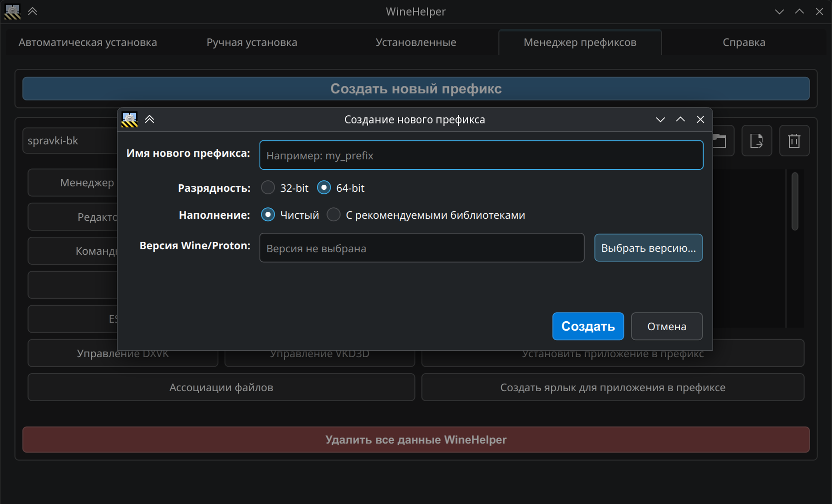Open the prefix folder via folder icon
The height and width of the screenshot is (504, 832).
click(x=720, y=141)
